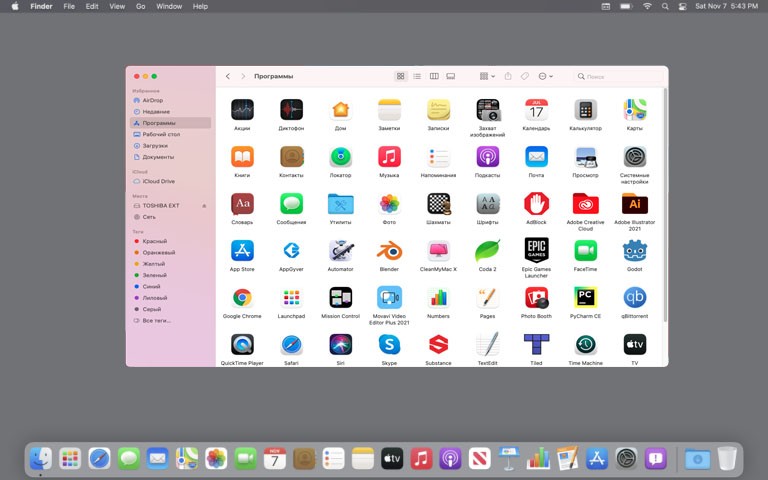
Task: Open the group-by dropdown in toolbar
Action: coord(487,76)
